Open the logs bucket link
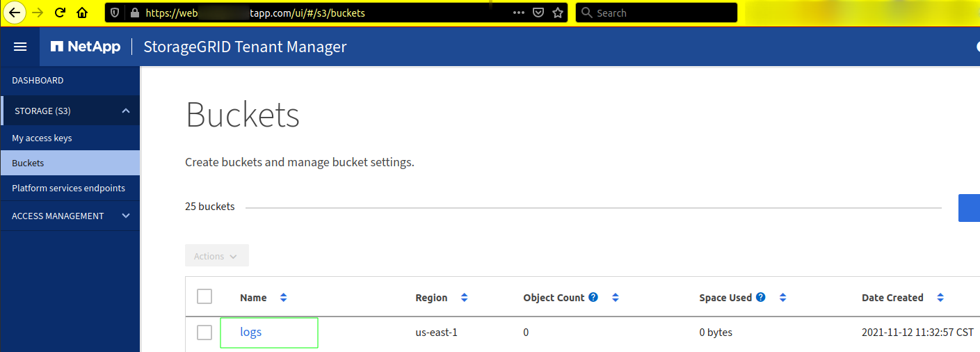The height and width of the screenshot is (352, 980). pos(251,332)
